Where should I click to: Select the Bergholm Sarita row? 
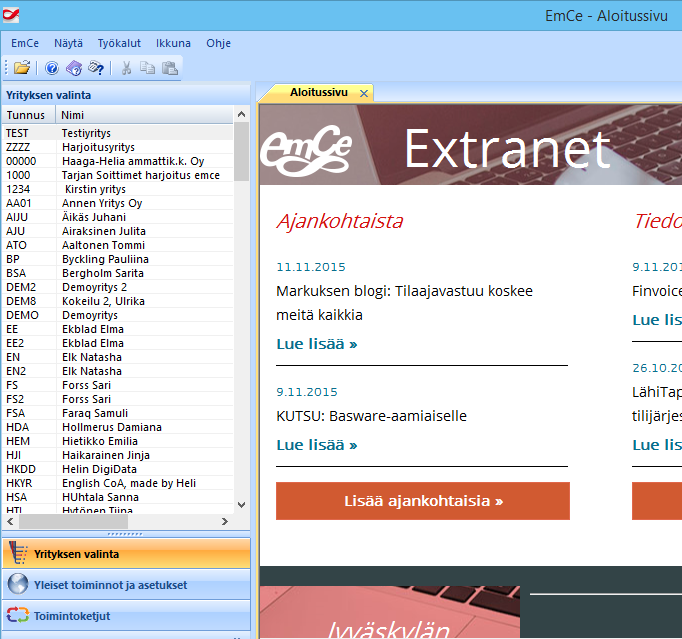(118, 273)
